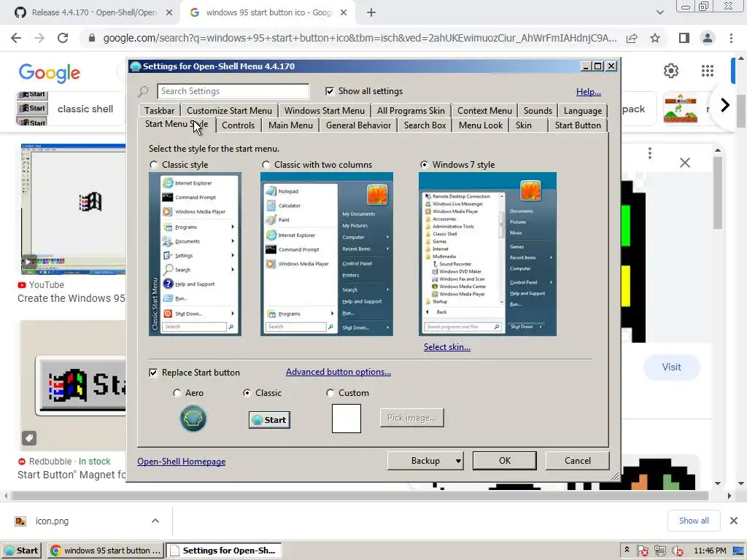Show hidden tray icons
747x560 pixels.
click(x=627, y=550)
